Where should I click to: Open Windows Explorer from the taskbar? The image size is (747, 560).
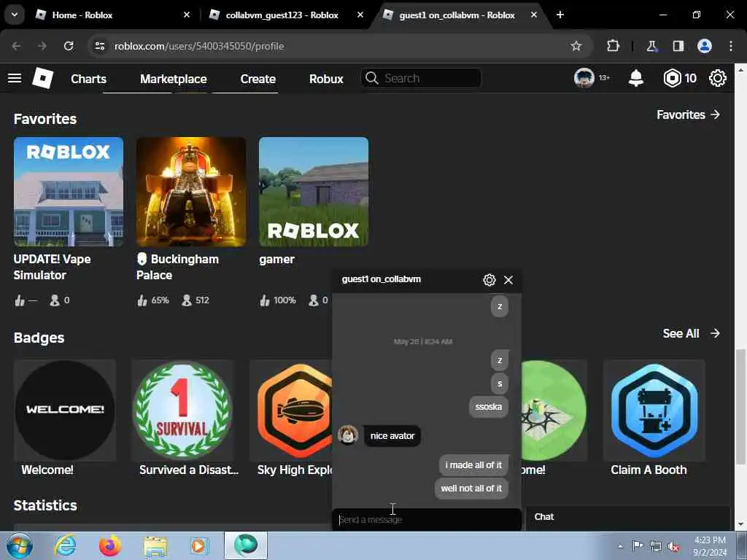[155, 545]
